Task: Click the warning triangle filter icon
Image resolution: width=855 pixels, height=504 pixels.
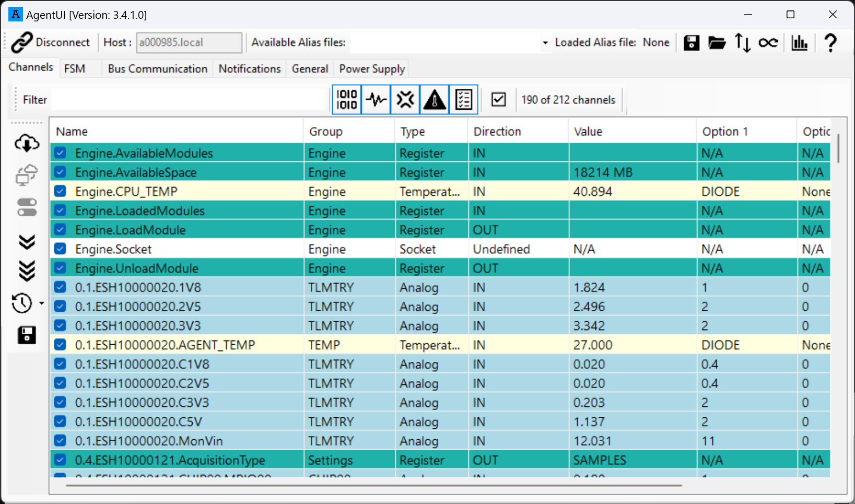Action: click(435, 99)
